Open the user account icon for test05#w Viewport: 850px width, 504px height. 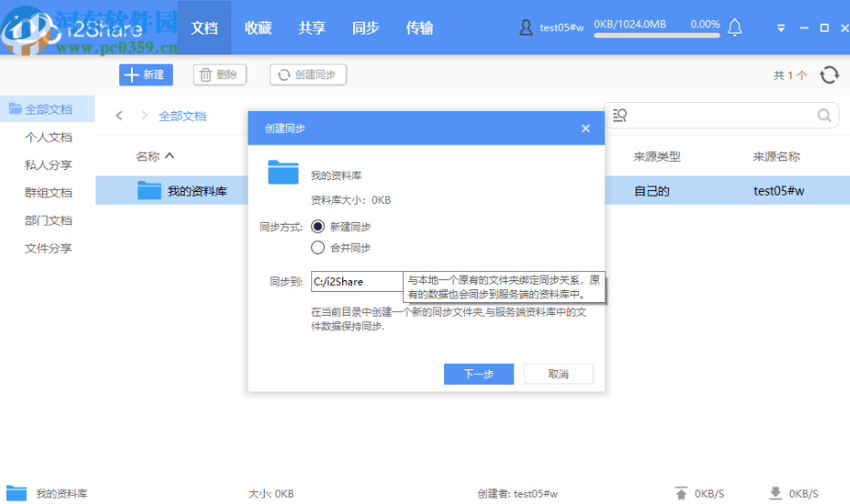pos(525,27)
